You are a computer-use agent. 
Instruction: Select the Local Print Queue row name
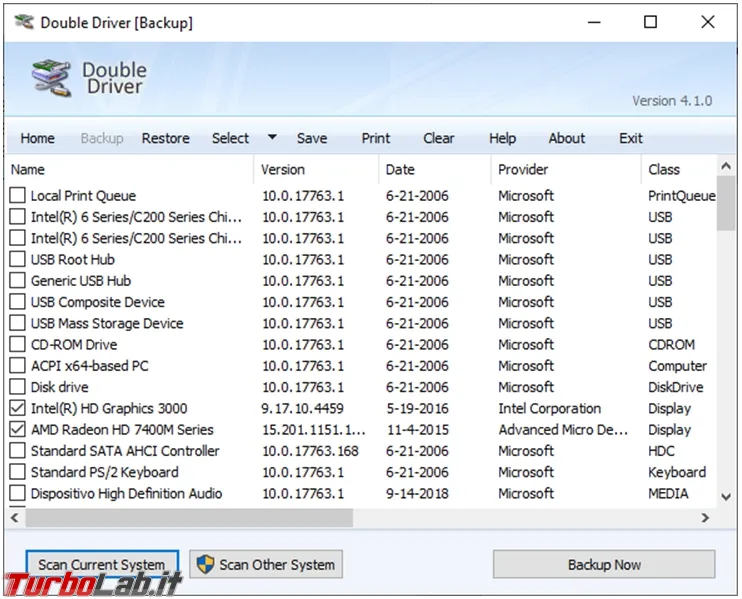pos(83,195)
